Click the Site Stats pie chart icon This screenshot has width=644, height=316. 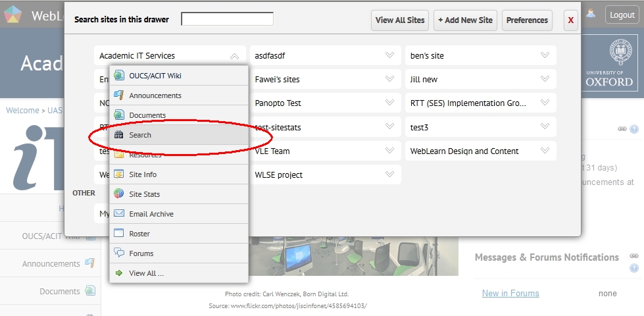click(119, 194)
